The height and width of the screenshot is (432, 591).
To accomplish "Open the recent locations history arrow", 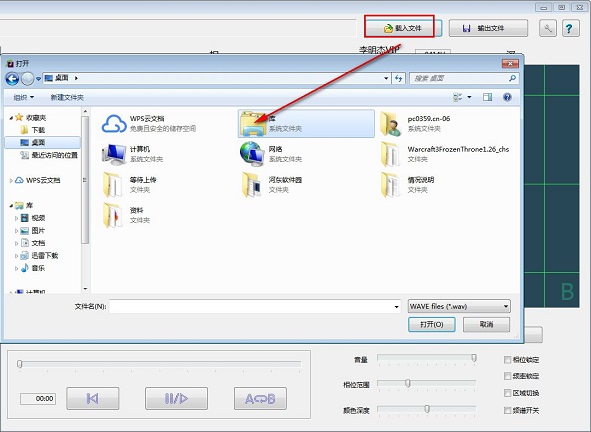I will pos(38,78).
